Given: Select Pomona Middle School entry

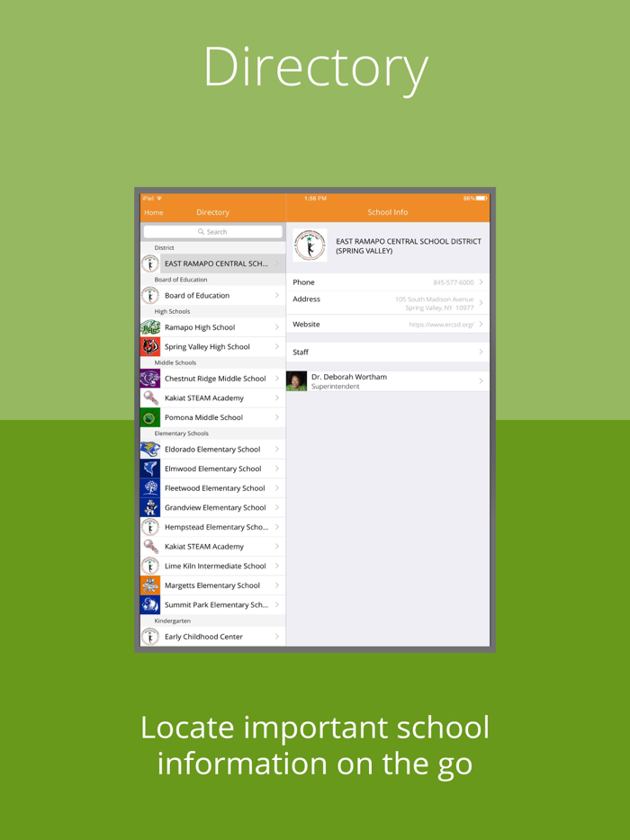Looking at the screenshot, I should 213,417.
